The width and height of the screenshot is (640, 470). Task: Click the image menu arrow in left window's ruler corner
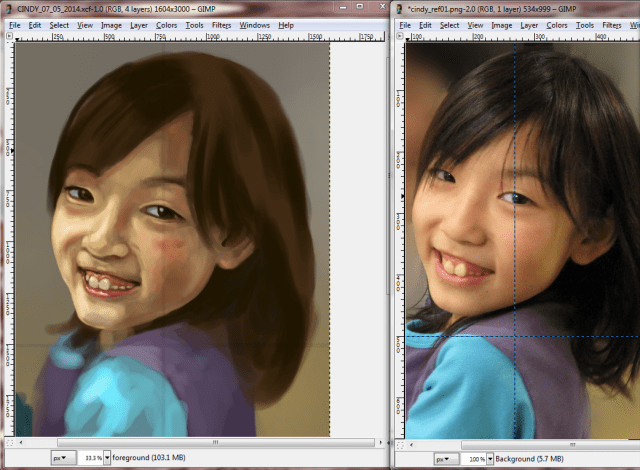[x=10, y=34]
